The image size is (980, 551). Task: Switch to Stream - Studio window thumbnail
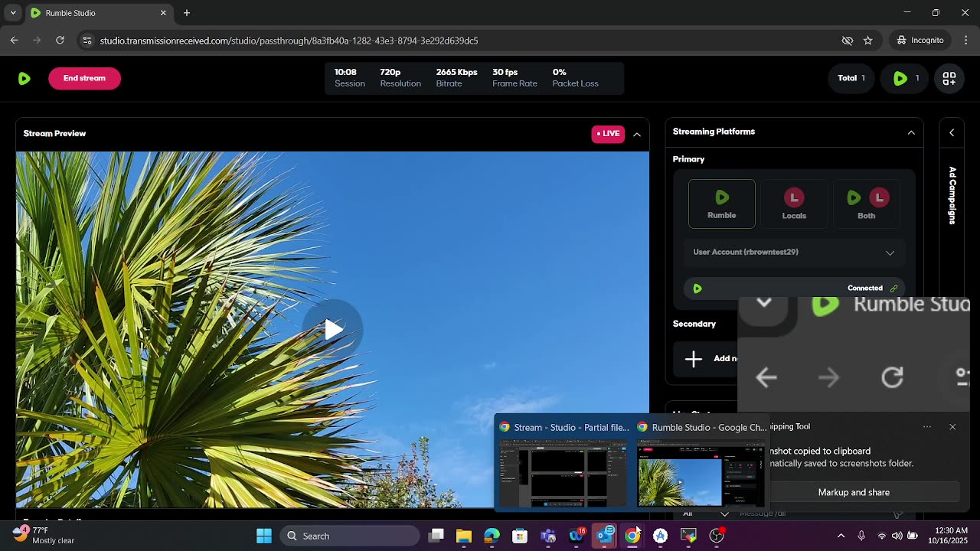(x=563, y=464)
